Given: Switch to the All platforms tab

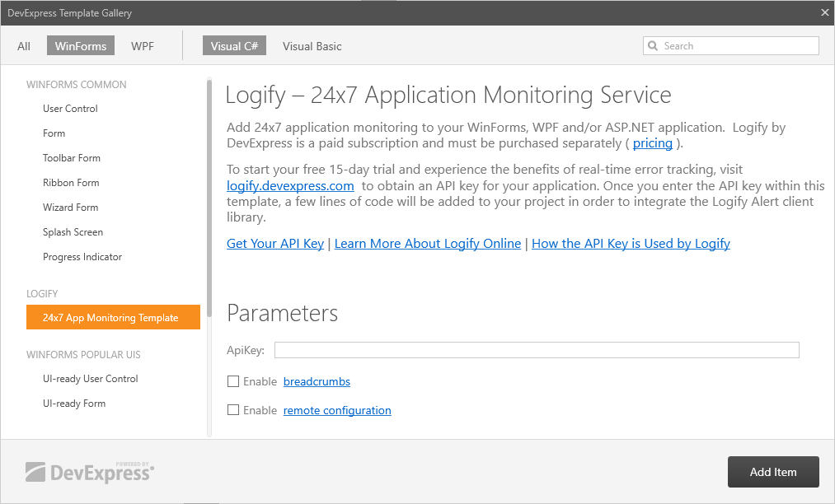Looking at the screenshot, I should (x=24, y=46).
